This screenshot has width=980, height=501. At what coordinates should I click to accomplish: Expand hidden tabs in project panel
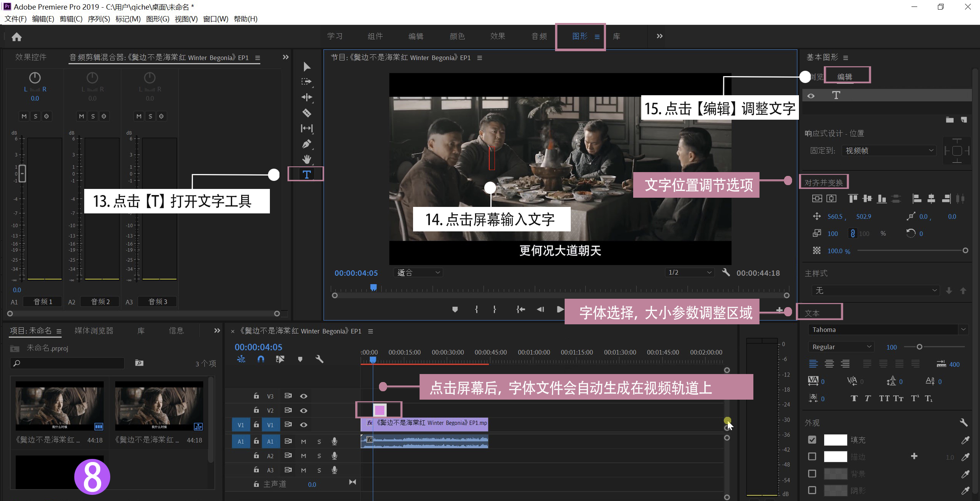[217, 330]
